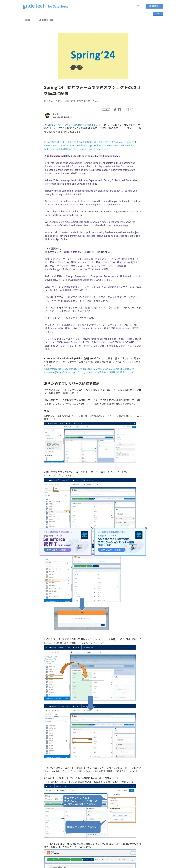This screenshot has width=186, height=868.
Task: Open the 会員限定記事 tab
Action: [46, 21]
